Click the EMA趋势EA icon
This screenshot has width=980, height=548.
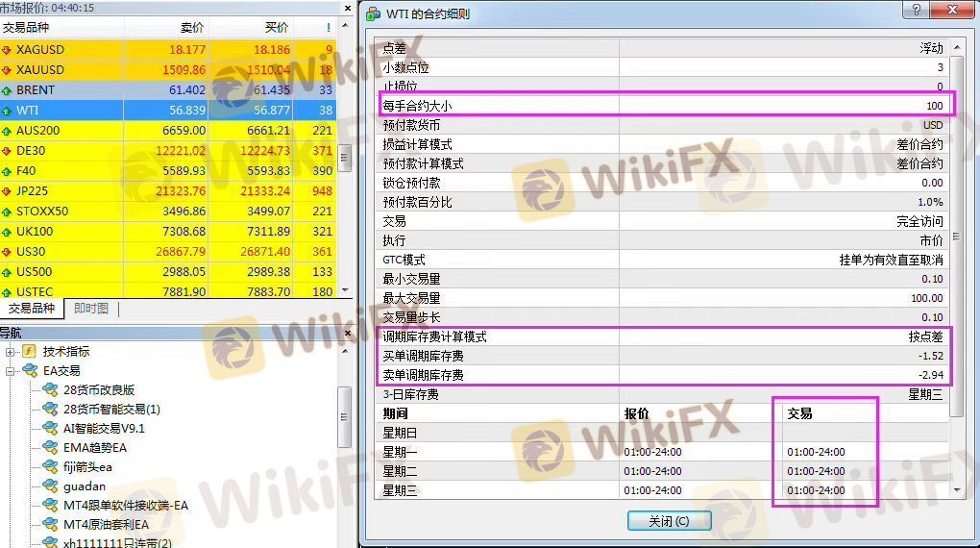click(50, 447)
